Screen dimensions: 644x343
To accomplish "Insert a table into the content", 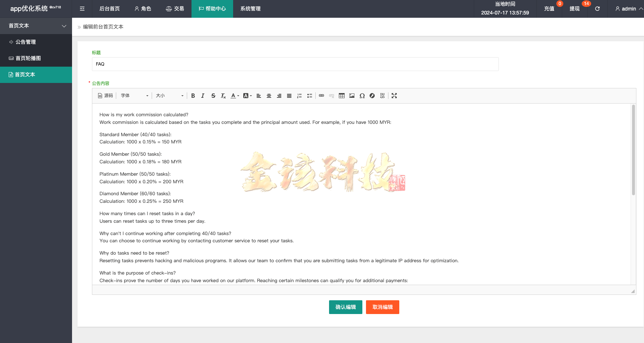I will [x=341, y=96].
